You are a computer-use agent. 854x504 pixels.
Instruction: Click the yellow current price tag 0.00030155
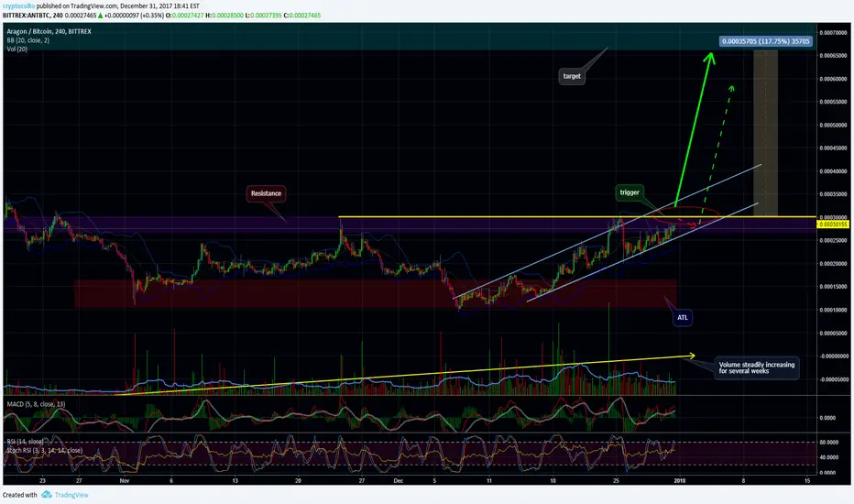(833, 225)
